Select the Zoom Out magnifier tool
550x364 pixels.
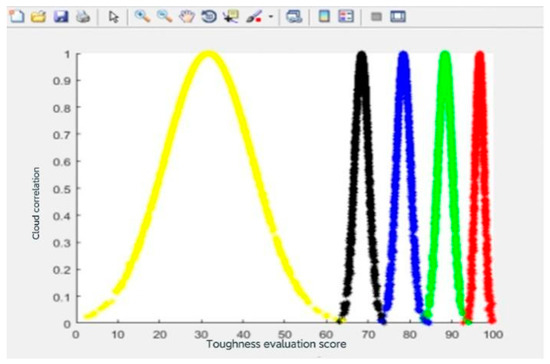(x=164, y=16)
